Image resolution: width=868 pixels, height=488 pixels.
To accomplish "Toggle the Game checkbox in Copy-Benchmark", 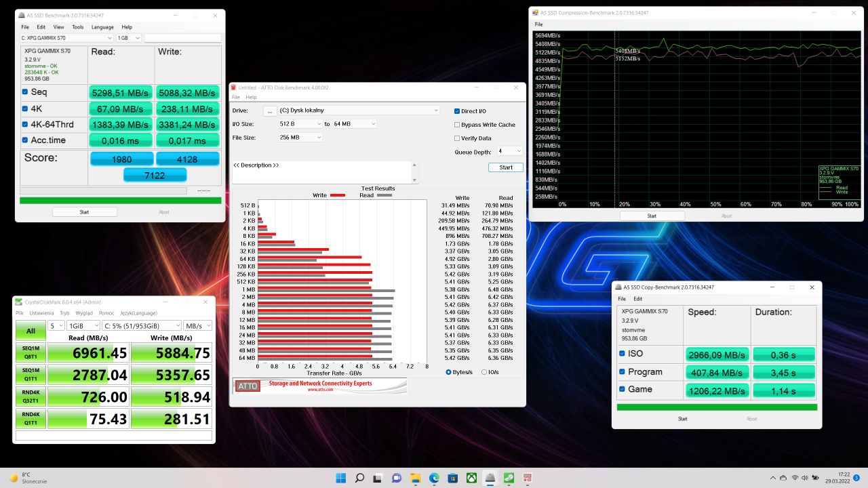I will pos(623,390).
